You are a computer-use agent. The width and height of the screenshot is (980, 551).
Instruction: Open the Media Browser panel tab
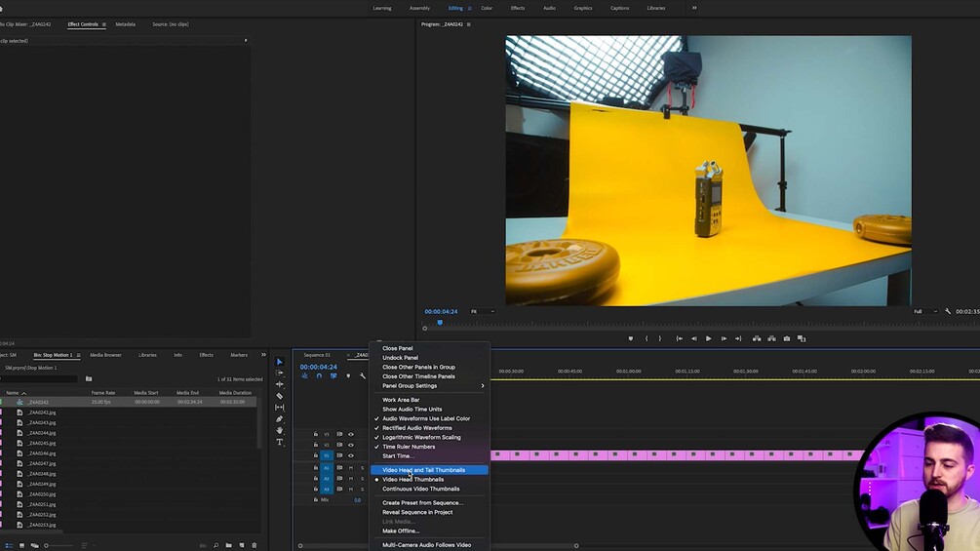pos(105,355)
